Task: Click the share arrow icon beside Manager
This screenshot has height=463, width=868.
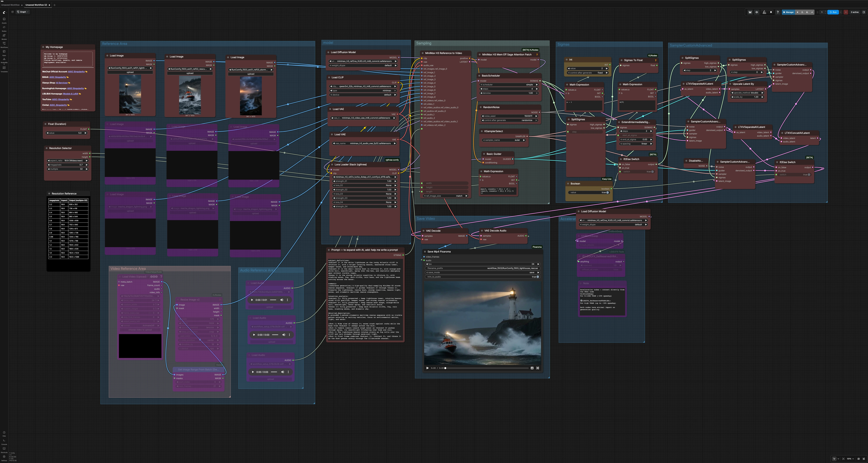Action: point(812,12)
